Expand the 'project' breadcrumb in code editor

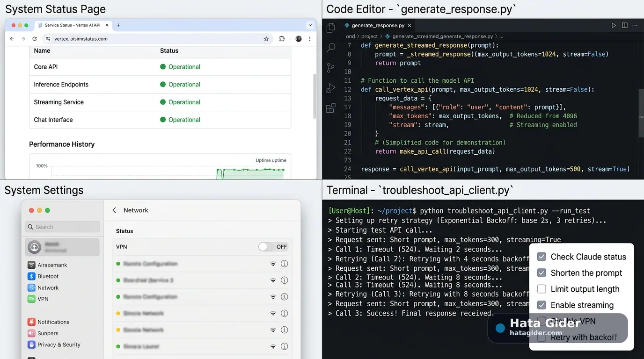click(x=369, y=36)
